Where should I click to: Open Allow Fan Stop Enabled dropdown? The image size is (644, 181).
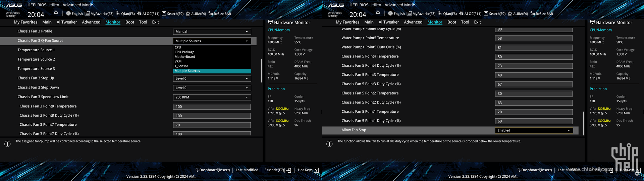tap(534, 130)
